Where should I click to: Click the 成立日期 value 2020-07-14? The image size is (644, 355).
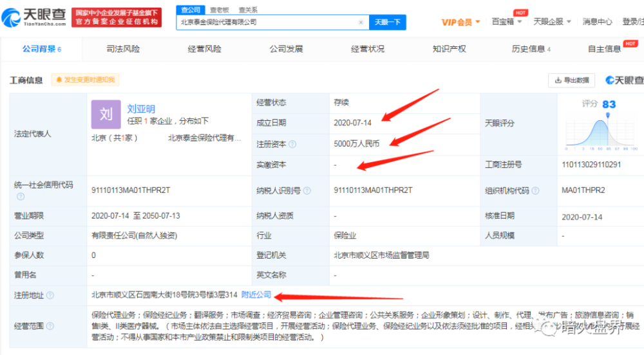click(x=352, y=123)
